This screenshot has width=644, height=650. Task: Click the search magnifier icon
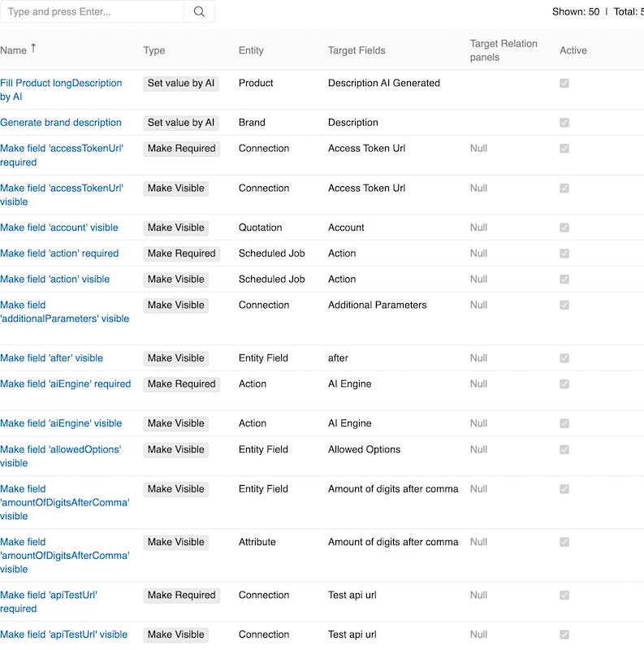[199, 11]
